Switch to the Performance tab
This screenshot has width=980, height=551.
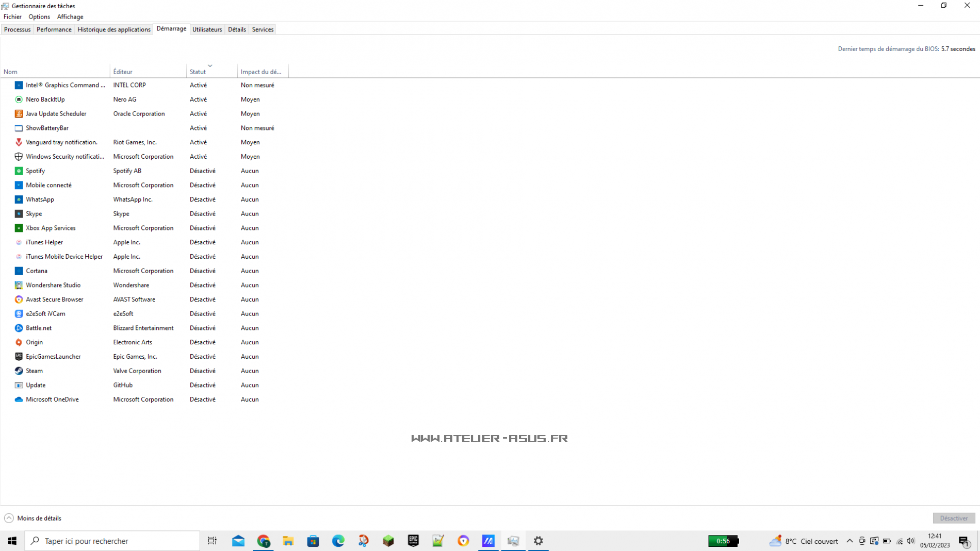click(x=54, y=29)
